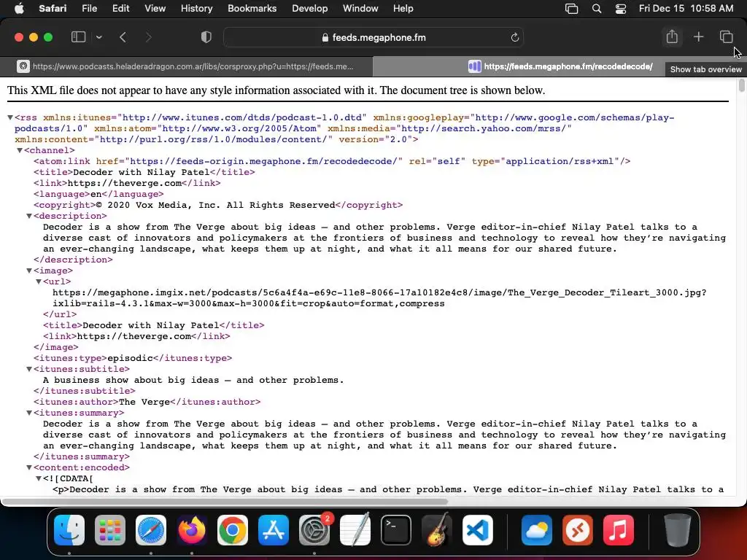Click the itunes:author The Verge line
This screenshot has height=560, width=747.
point(147,402)
